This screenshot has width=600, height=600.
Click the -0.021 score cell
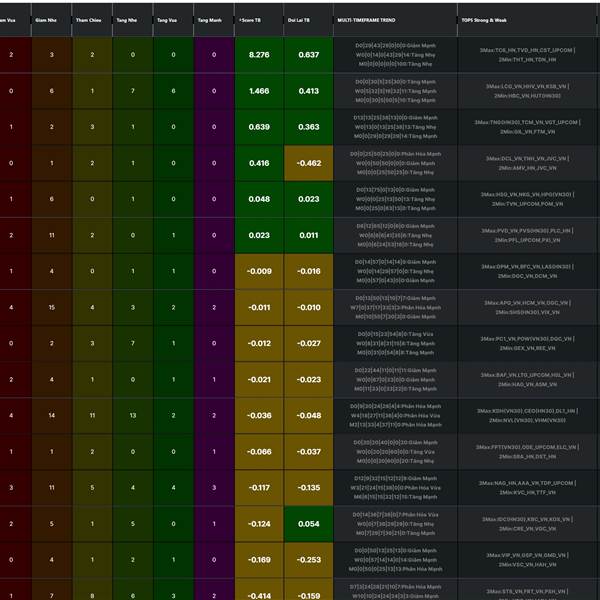[259, 380]
